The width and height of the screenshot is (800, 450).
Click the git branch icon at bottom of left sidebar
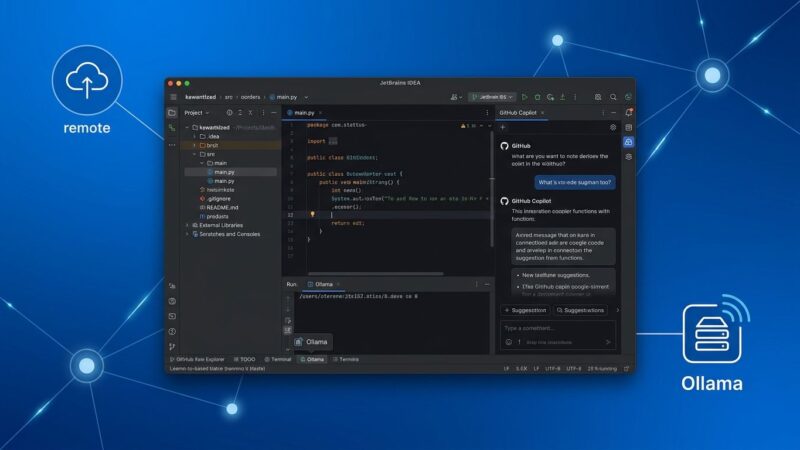pos(172,346)
